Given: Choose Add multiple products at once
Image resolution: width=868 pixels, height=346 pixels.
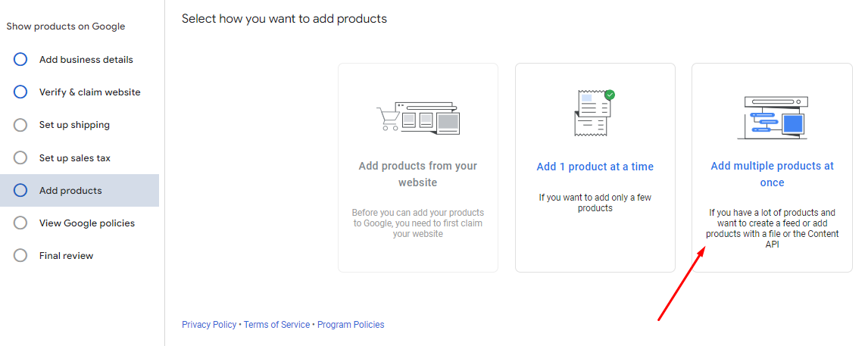Looking at the screenshot, I should coord(772,174).
